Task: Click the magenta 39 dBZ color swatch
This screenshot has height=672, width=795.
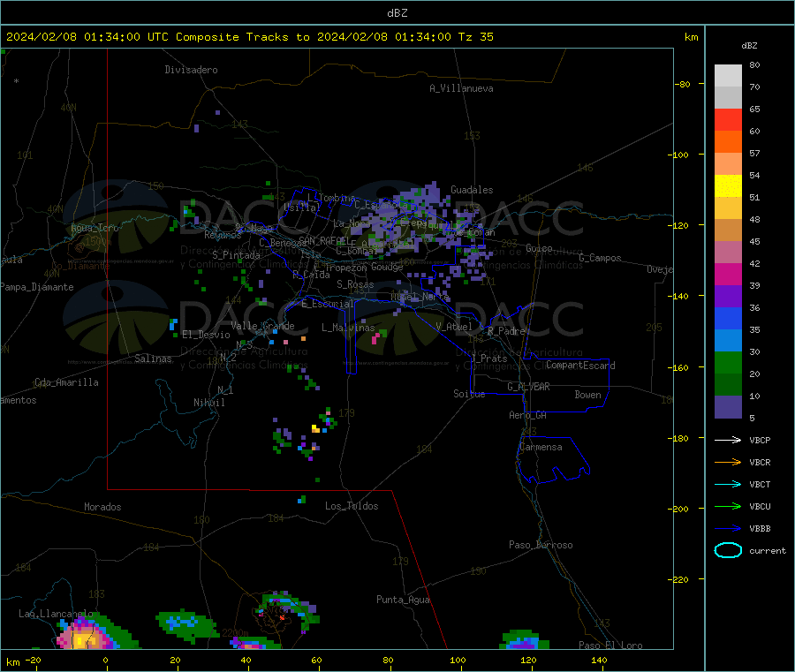Action: (728, 274)
